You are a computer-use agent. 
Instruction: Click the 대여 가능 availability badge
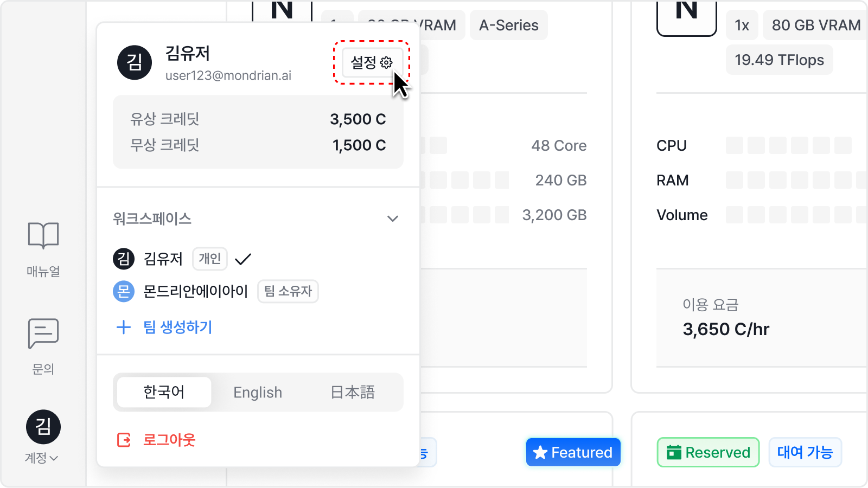(x=805, y=452)
